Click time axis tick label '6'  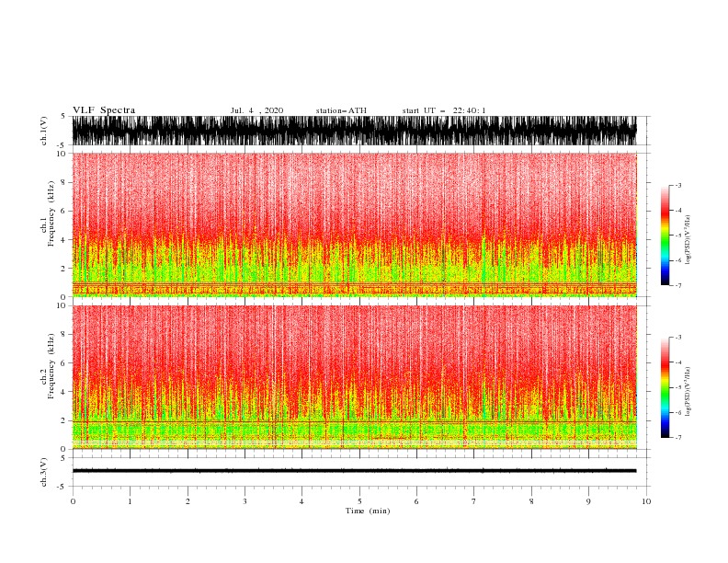click(416, 501)
